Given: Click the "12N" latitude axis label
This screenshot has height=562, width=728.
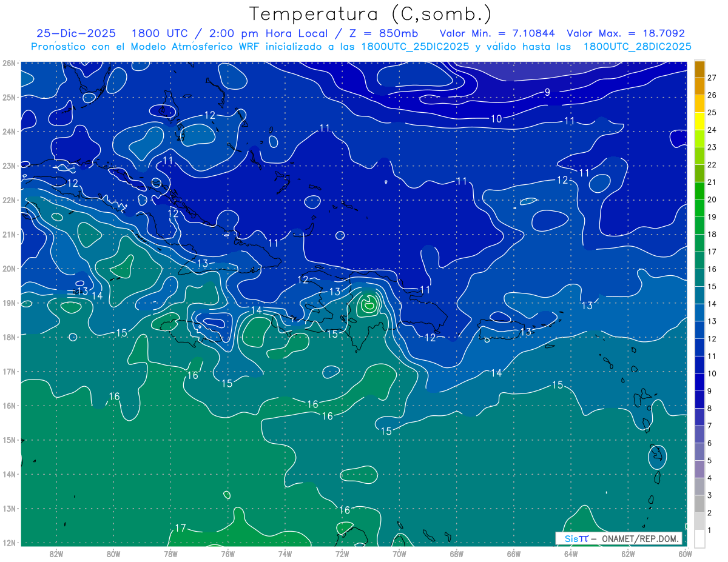Looking at the screenshot, I should pyautogui.click(x=10, y=542).
